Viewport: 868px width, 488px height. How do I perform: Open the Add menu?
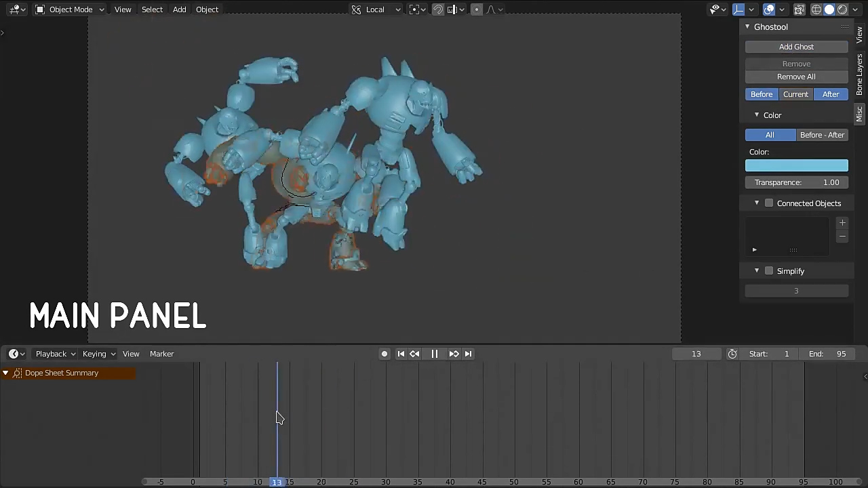click(x=179, y=9)
